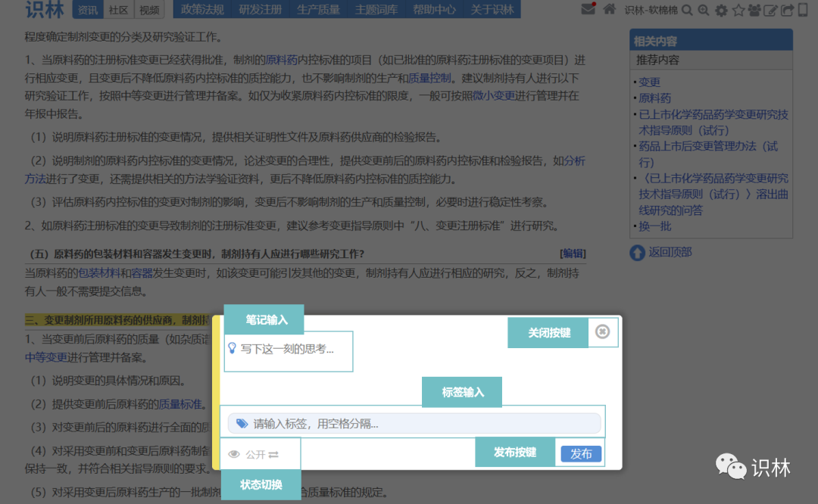This screenshot has width=818, height=504.
Task: Click the share arrow icon in header
Action: (788, 11)
